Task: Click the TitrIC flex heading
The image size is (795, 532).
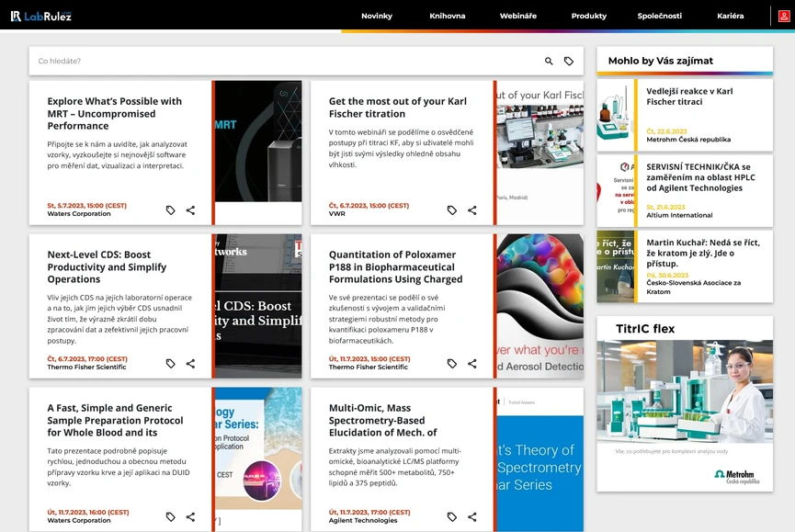Action: point(645,329)
